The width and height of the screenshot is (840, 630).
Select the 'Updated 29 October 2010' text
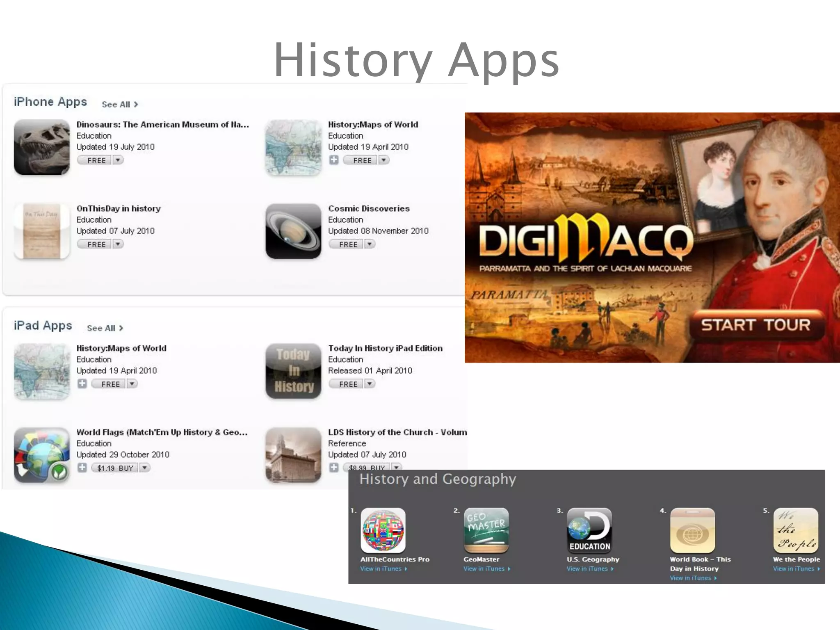(x=123, y=454)
